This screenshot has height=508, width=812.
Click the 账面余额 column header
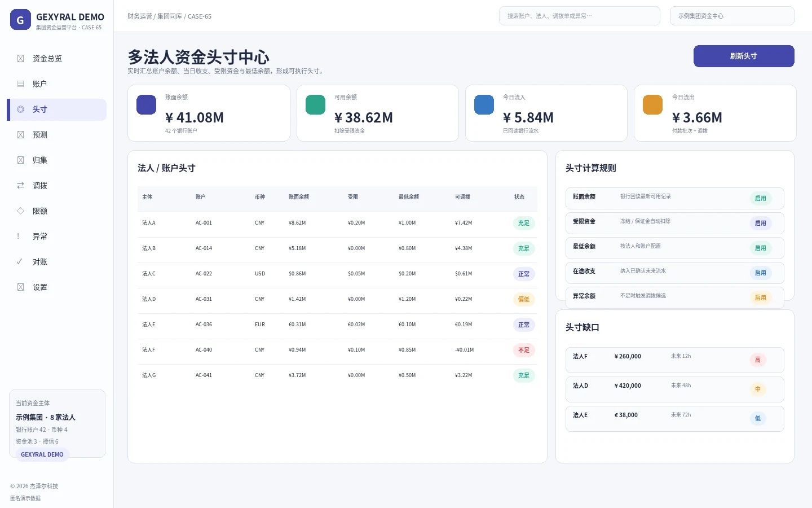point(299,197)
